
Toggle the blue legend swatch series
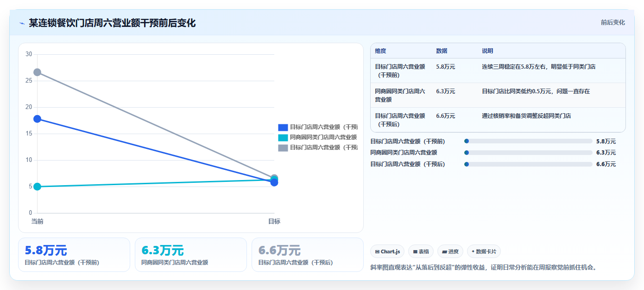pos(283,127)
